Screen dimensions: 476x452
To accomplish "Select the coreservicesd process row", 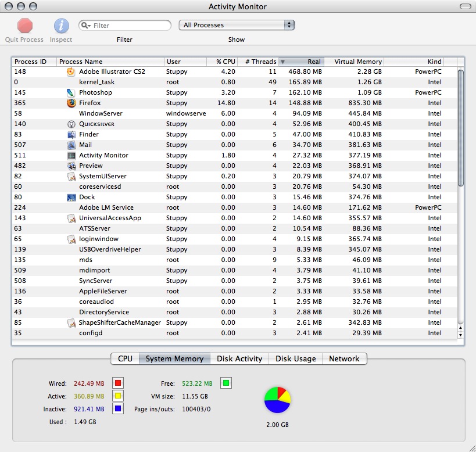I will 235,187.
